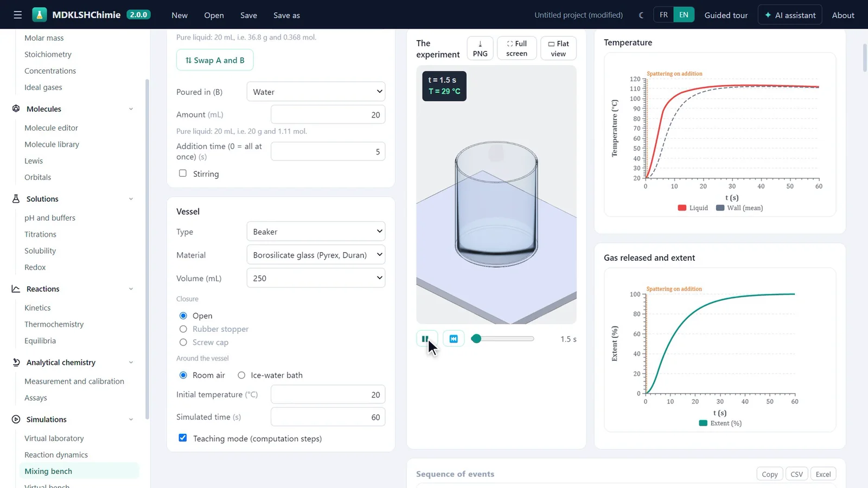
Task: Enable the Stirring checkbox
Action: [x=183, y=174]
